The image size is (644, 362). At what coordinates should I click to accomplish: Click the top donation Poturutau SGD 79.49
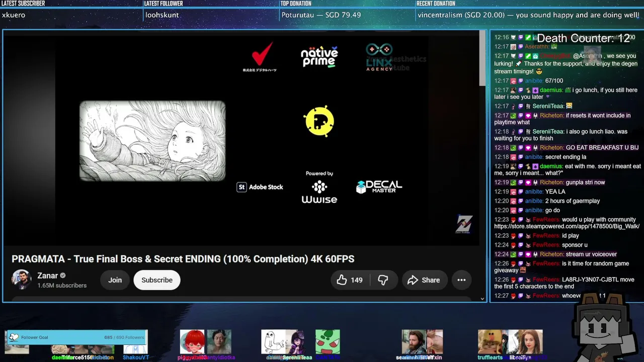tap(321, 15)
